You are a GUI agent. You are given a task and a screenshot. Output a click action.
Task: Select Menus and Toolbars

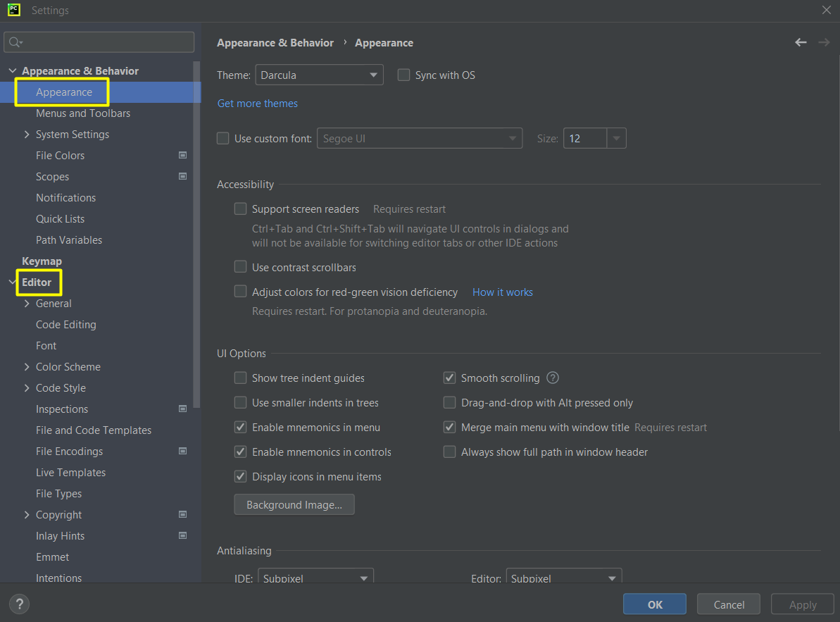pos(83,113)
